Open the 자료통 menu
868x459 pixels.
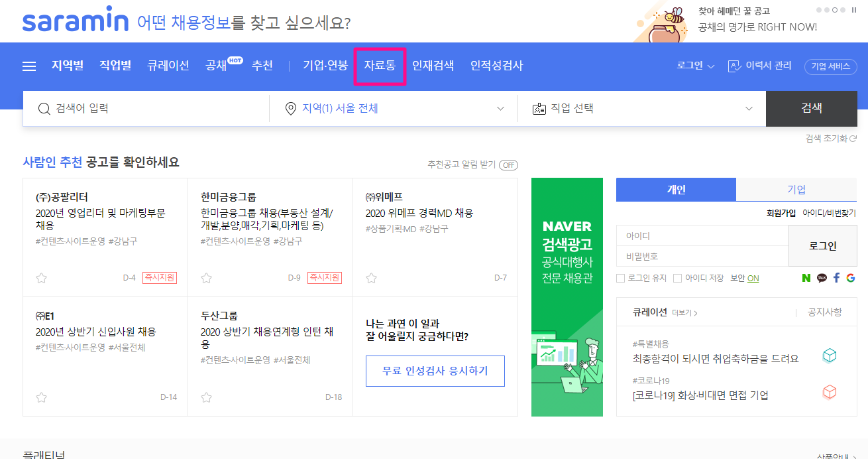coord(380,66)
